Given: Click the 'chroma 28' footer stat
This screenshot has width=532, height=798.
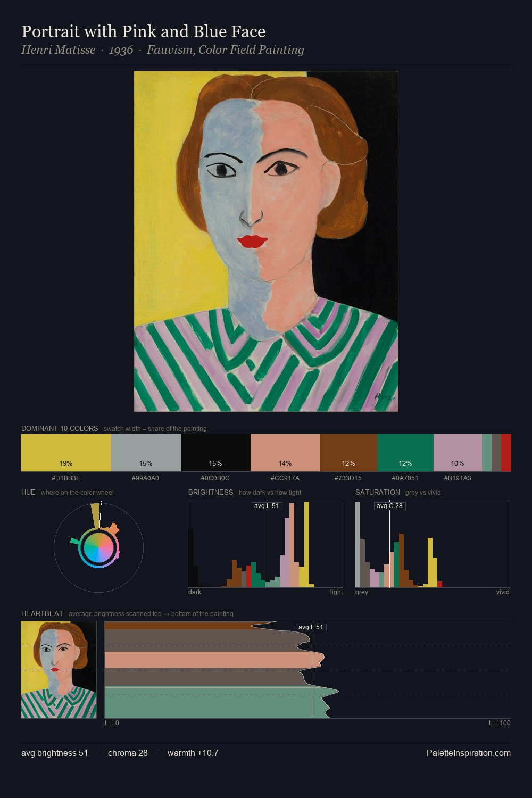Looking at the screenshot, I should coord(128,753).
